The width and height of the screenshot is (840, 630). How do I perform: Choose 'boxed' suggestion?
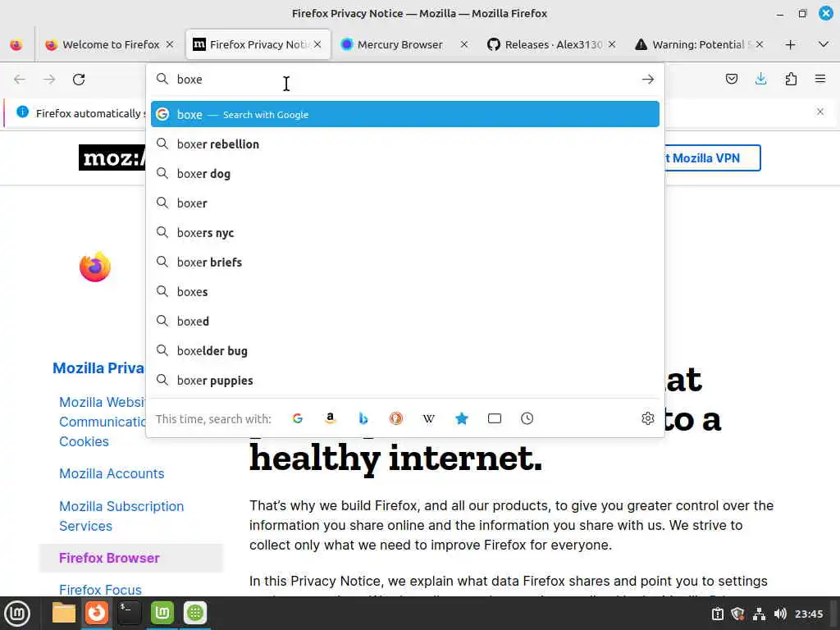(405, 321)
